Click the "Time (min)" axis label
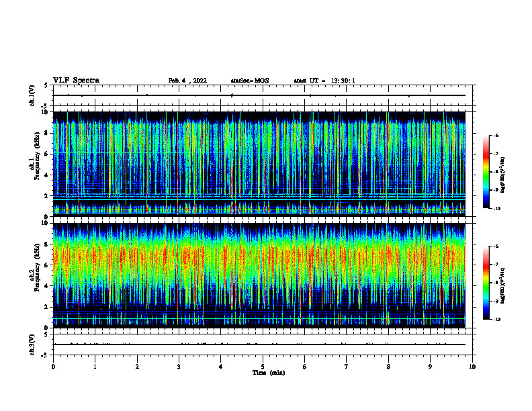532x411 pixels. click(x=269, y=373)
